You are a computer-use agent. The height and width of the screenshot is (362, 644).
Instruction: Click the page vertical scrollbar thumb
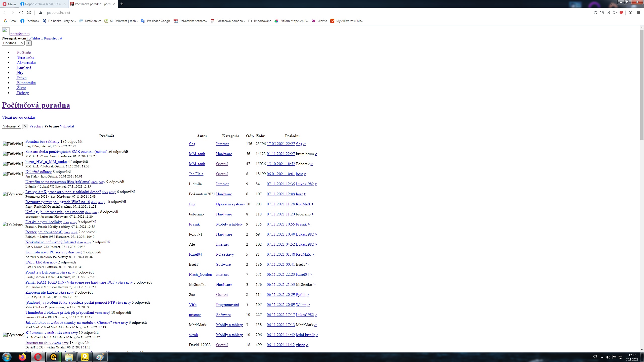tap(642, 84)
